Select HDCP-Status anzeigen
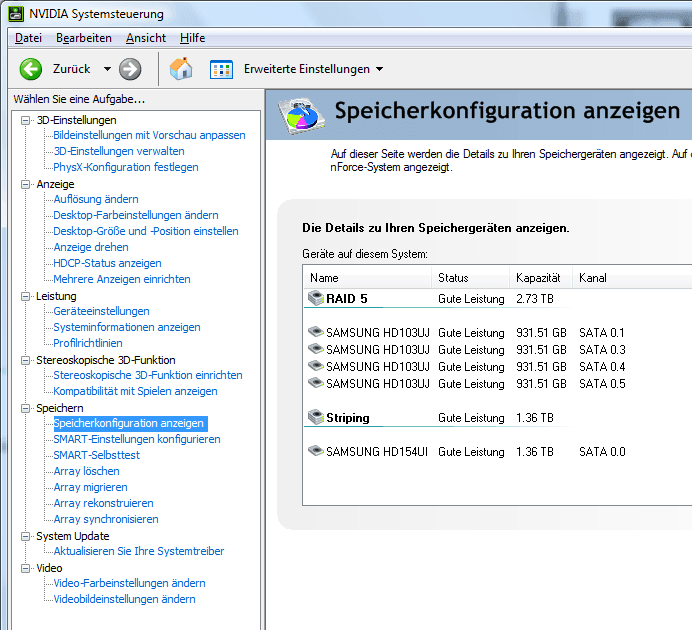This screenshot has height=630, width=692. coord(107,263)
